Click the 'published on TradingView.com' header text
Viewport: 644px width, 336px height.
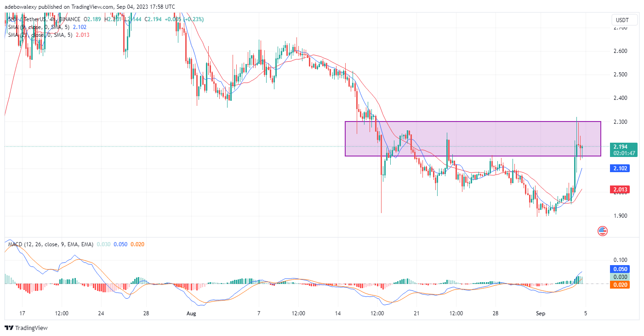75,6
